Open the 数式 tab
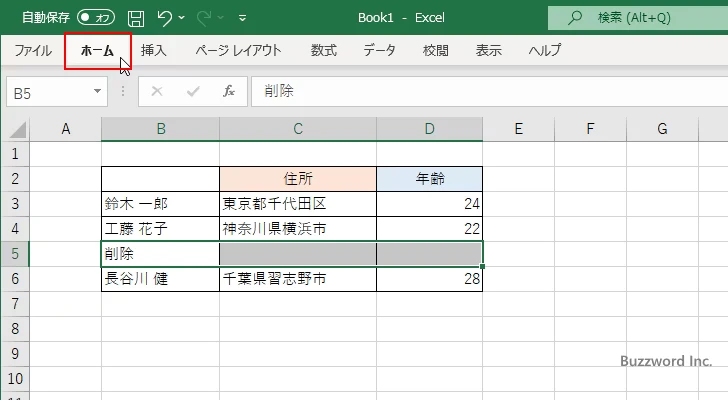The width and height of the screenshot is (728, 400). [324, 50]
